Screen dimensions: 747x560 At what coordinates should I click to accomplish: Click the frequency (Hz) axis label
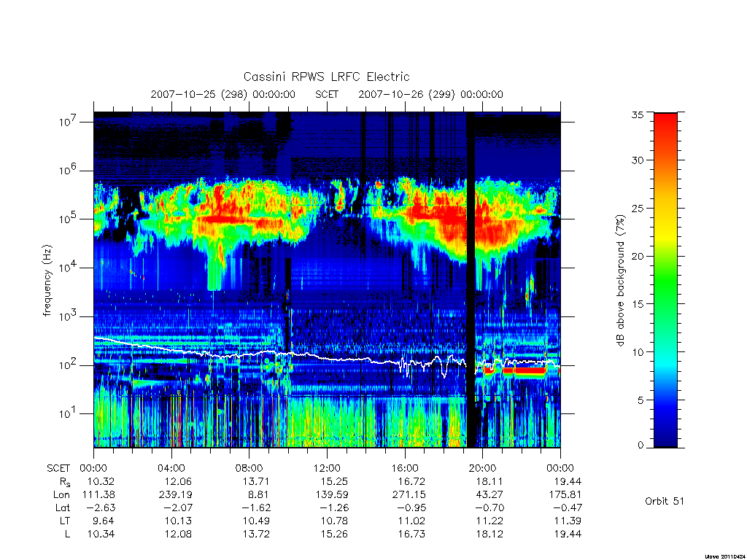47,281
